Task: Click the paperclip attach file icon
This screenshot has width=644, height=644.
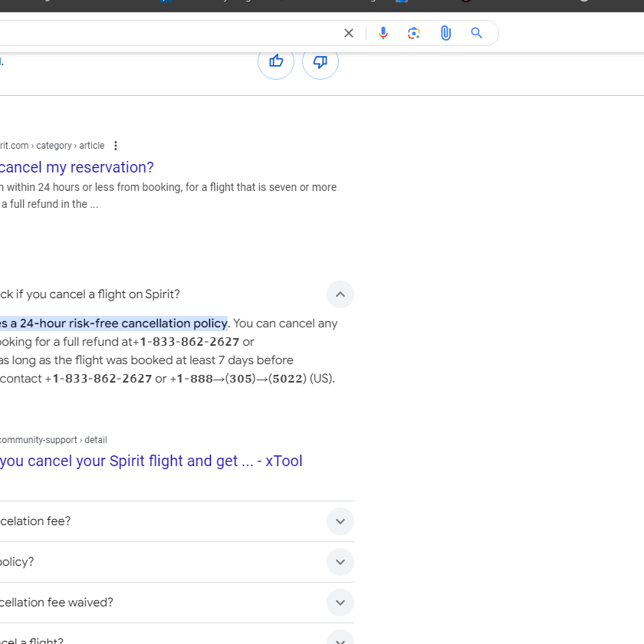Action: tap(445, 33)
